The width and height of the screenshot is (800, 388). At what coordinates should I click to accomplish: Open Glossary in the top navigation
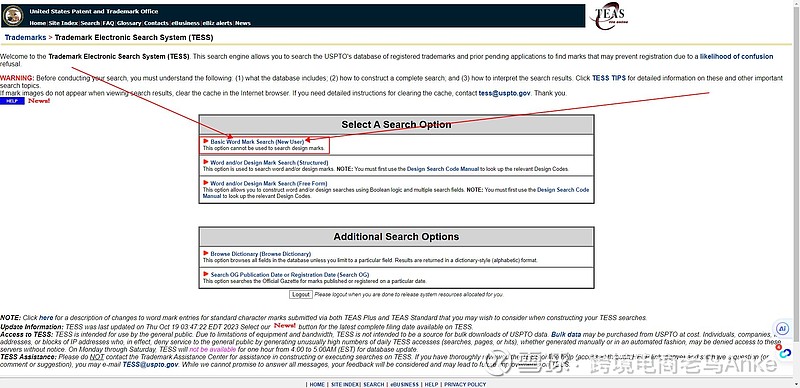click(129, 23)
